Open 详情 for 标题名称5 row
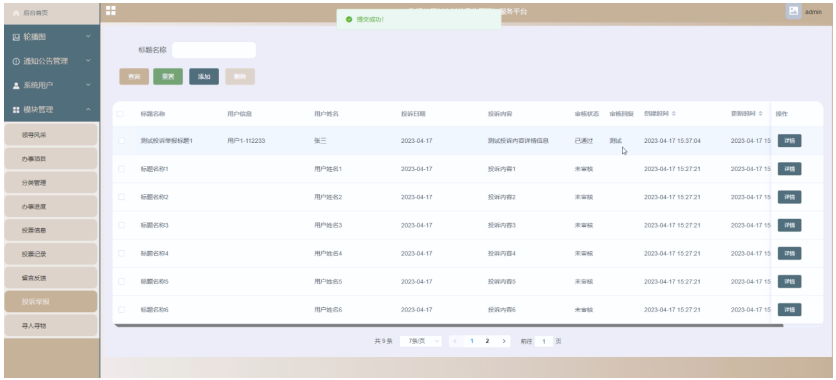 pyautogui.click(x=789, y=281)
